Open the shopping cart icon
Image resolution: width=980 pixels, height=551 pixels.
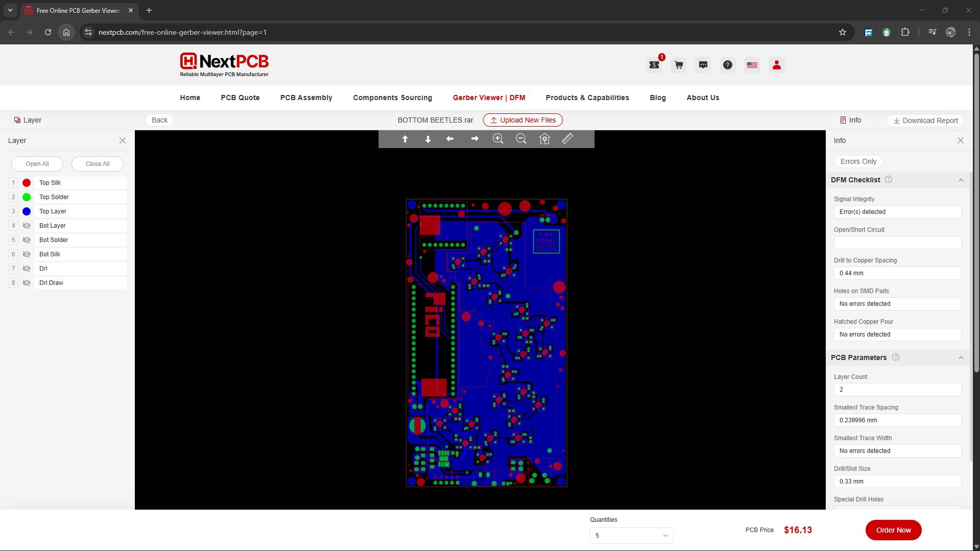(679, 65)
